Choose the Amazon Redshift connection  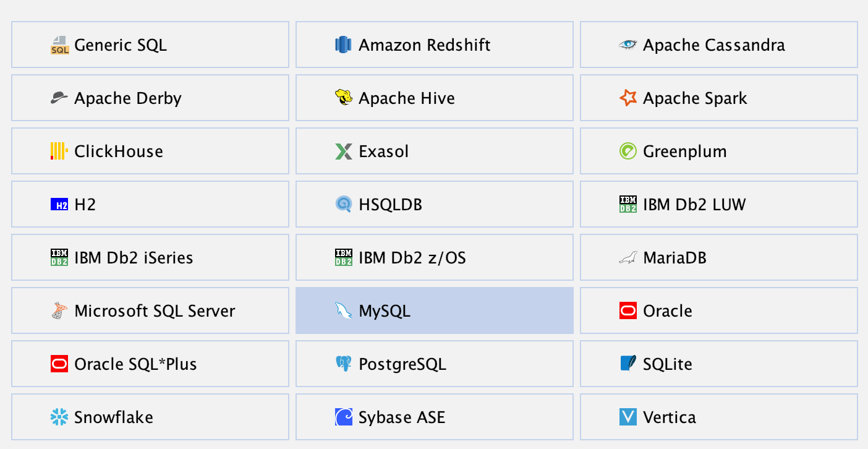(x=435, y=45)
